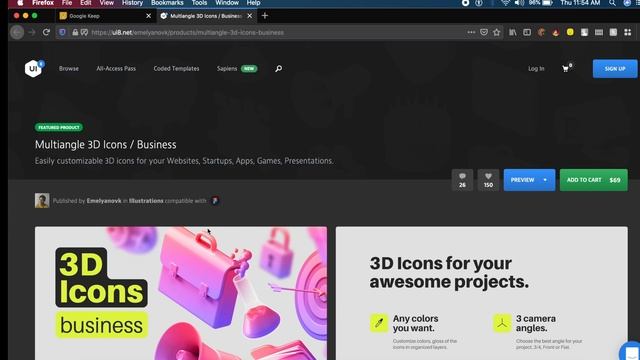Click the address bar URL field
The height and width of the screenshot is (360, 640).
(278, 32)
